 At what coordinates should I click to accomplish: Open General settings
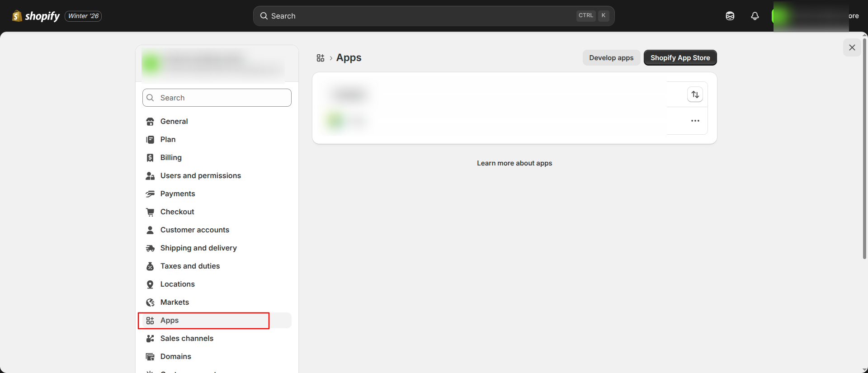pos(174,121)
